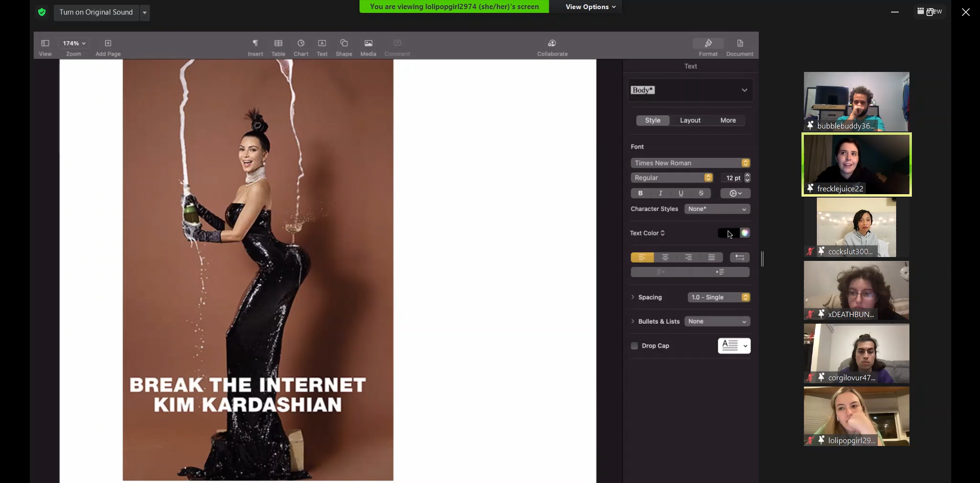The width and height of the screenshot is (980, 483).
Task: Toggle the Format inspector
Action: tap(708, 44)
